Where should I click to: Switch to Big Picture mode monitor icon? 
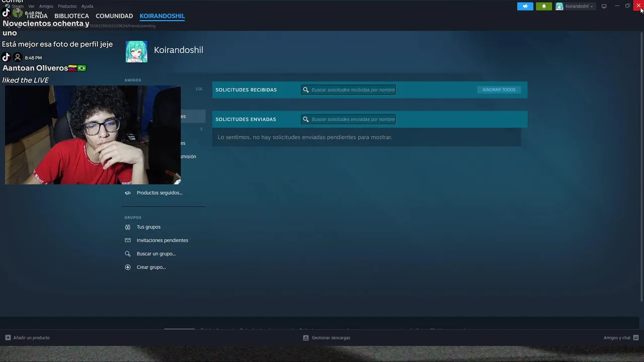(604, 7)
